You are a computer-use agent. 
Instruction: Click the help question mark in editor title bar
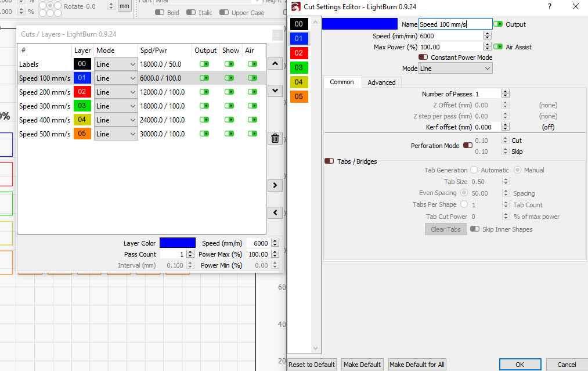coord(549,6)
